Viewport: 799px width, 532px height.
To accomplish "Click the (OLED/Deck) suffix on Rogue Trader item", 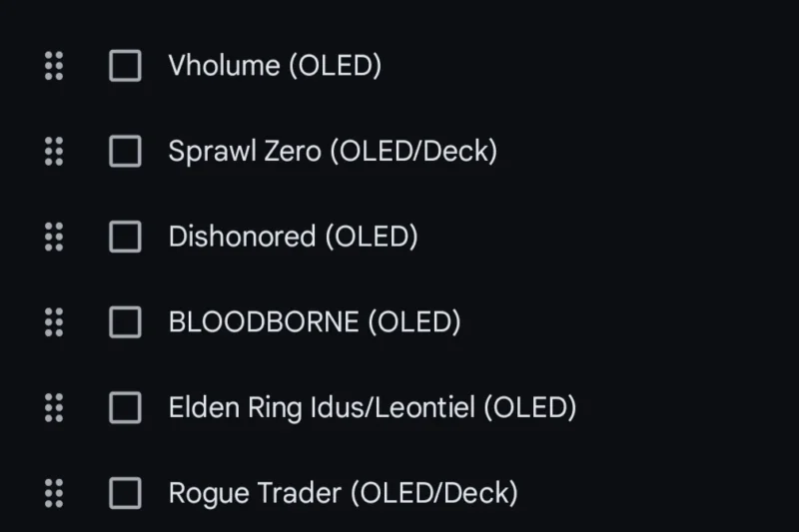I will [x=434, y=493].
